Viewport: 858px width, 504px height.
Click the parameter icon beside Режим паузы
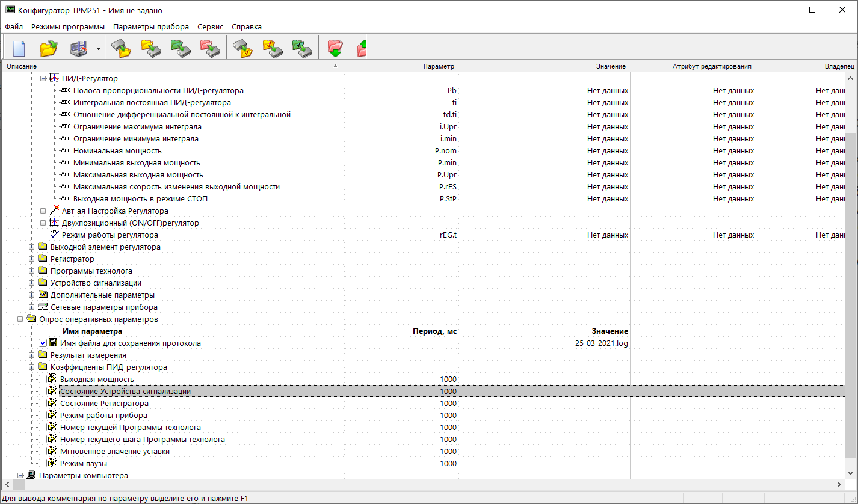(53, 464)
